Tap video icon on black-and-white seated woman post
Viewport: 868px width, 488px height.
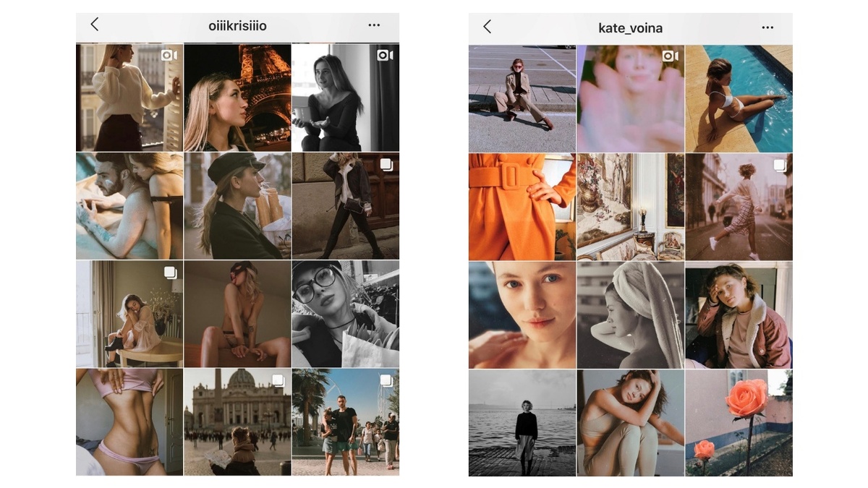point(385,55)
